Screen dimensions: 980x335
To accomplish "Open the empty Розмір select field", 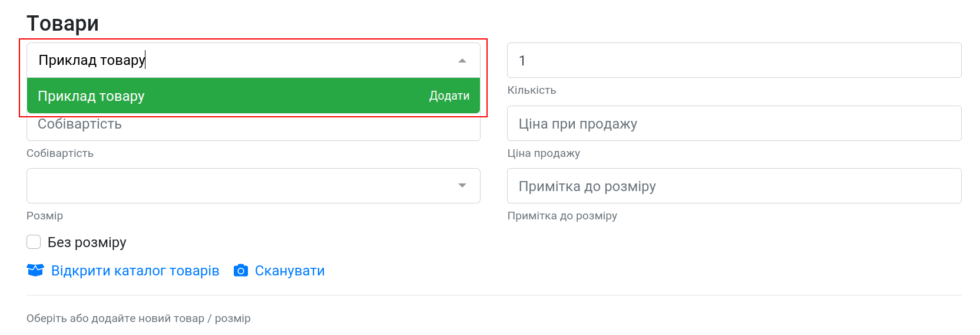I will coord(253,186).
